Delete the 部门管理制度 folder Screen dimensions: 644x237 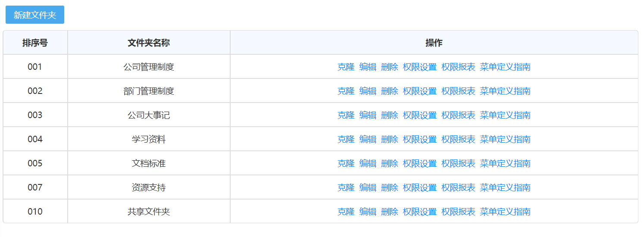click(x=390, y=91)
